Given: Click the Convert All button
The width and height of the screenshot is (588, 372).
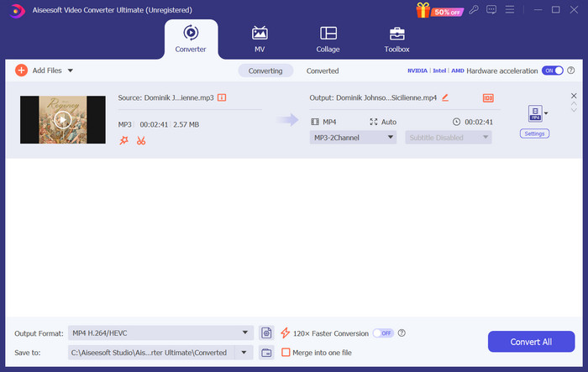Looking at the screenshot, I should pyautogui.click(x=531, y=342).
